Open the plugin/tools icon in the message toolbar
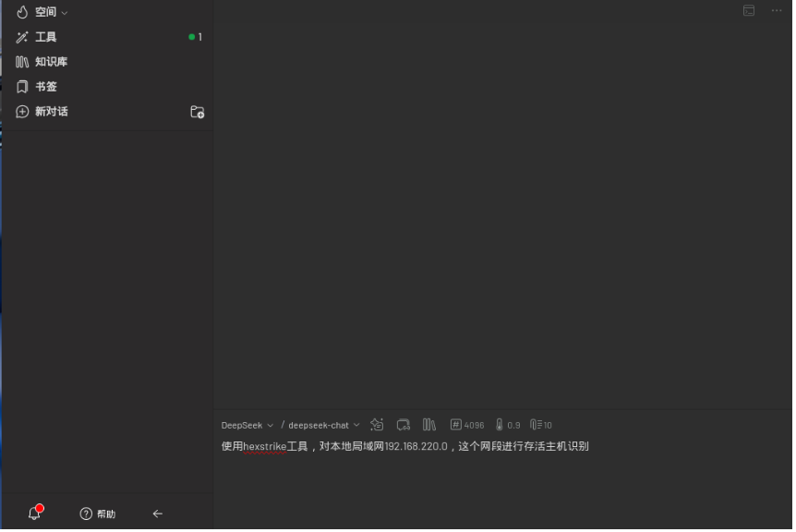The height and width of the screenshot is (532, 796). point(377,425)
